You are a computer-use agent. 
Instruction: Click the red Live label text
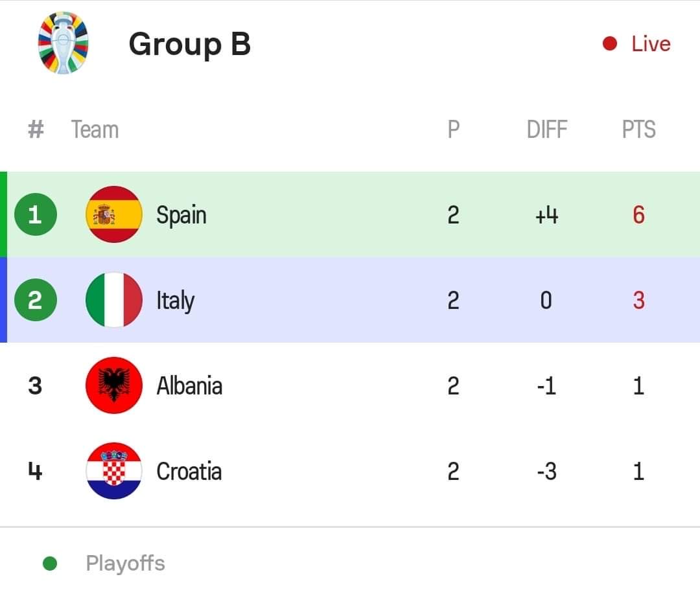pyautogui.click(x=651, y=44)
